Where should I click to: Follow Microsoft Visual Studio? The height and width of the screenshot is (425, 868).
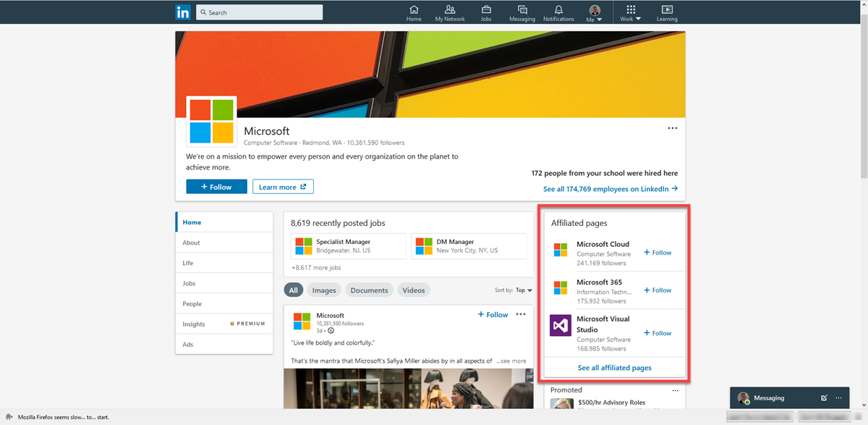tap(657, 333)
